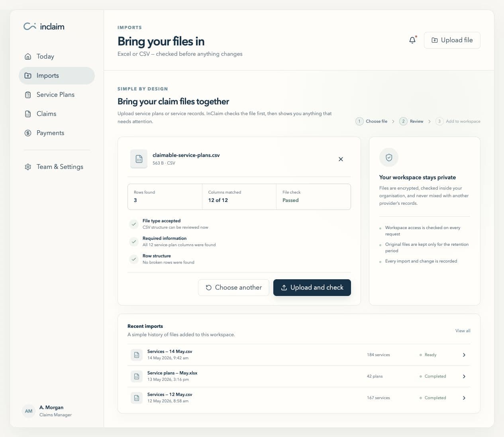Viewport: 504px width, 437px height.
Task: Click the Today home icon
Action: 28,56
